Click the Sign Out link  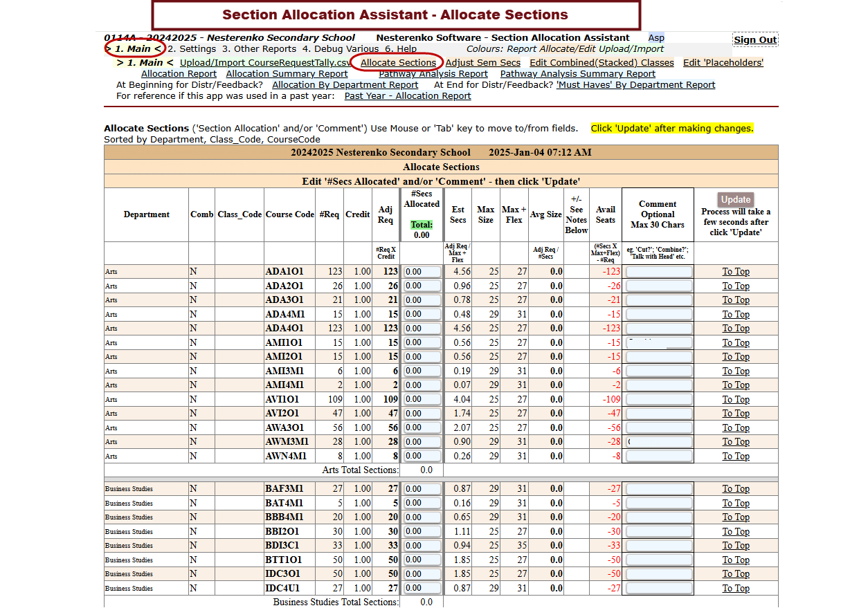click(x=754, y=39)
